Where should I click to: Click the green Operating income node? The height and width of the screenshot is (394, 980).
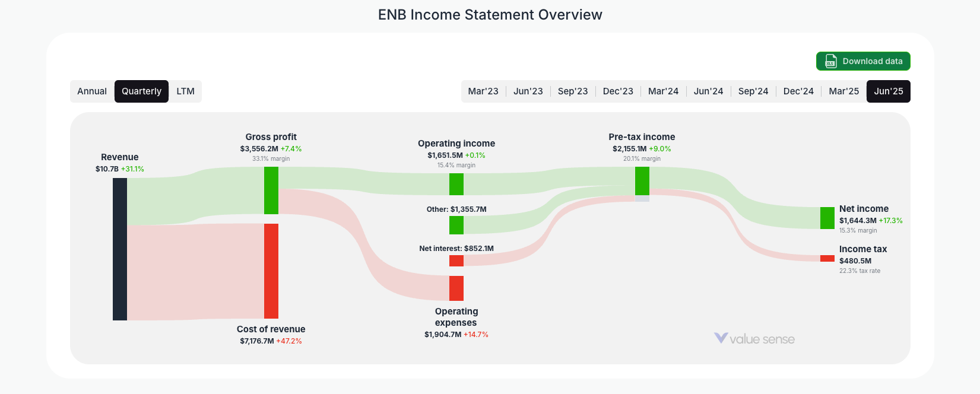tap(456, 184)
